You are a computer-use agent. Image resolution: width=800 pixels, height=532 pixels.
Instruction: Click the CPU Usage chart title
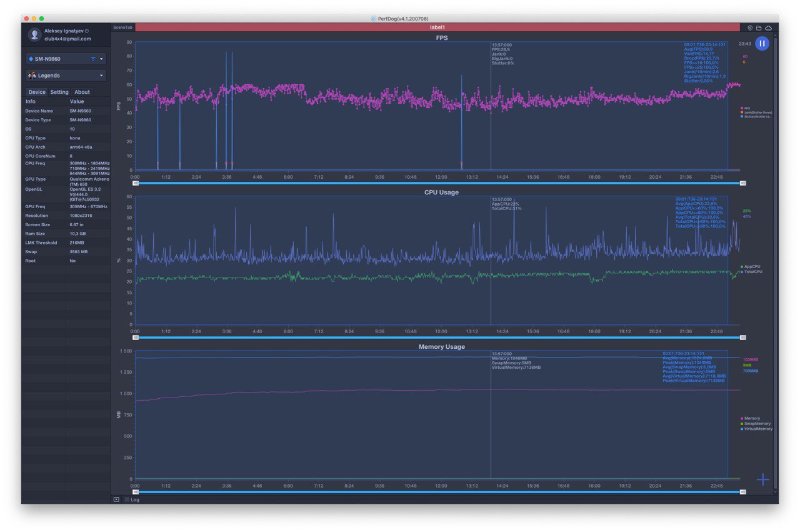click(441, 193)
